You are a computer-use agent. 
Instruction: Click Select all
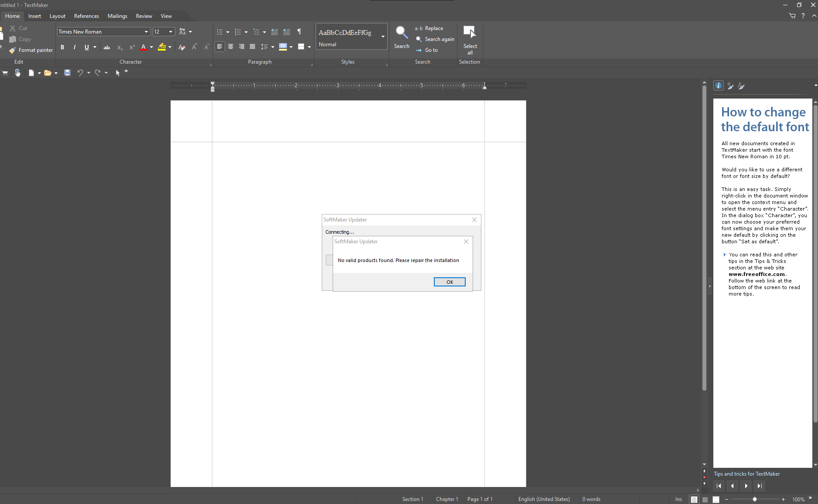point(470,40)
